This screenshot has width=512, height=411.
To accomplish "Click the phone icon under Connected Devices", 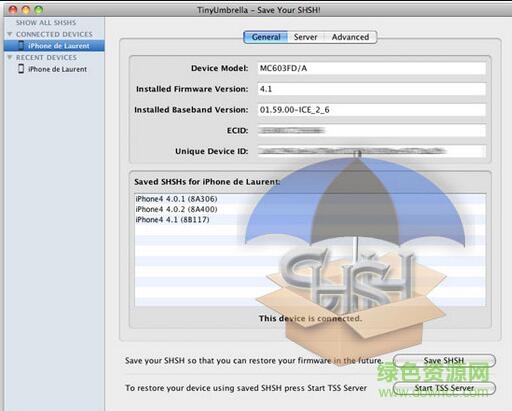I will click(21, 45).
